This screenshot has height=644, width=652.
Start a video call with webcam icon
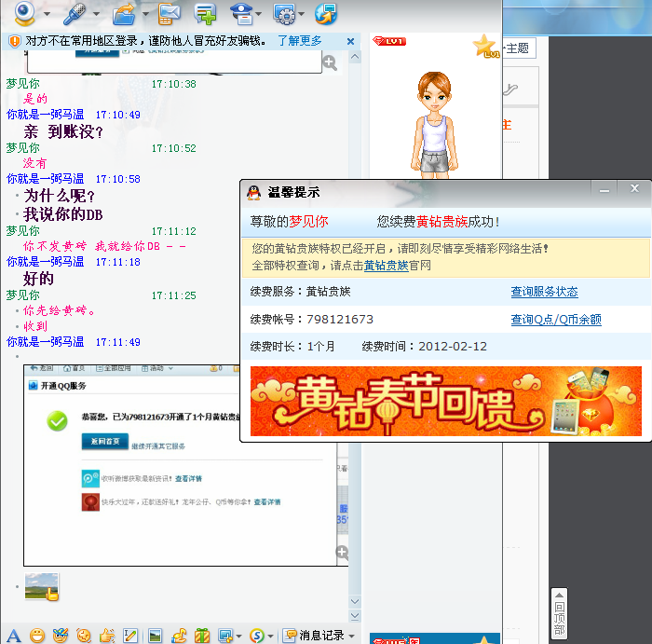(25, 13)
